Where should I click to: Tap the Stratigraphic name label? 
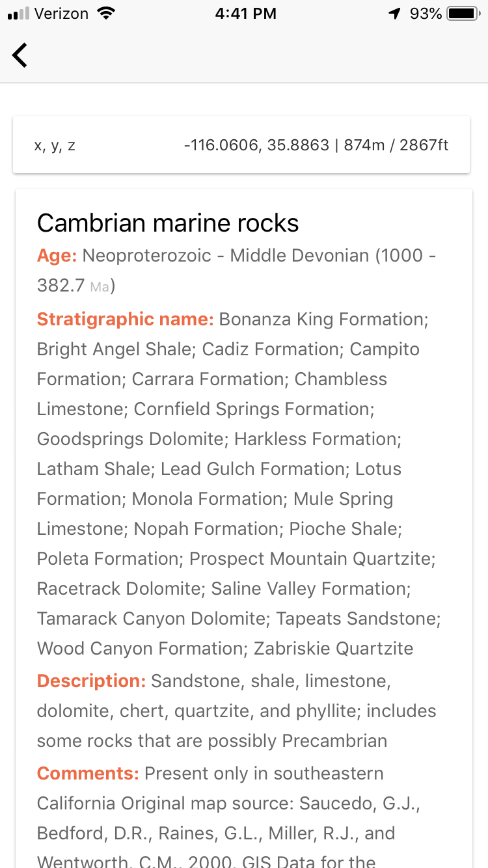126,319
